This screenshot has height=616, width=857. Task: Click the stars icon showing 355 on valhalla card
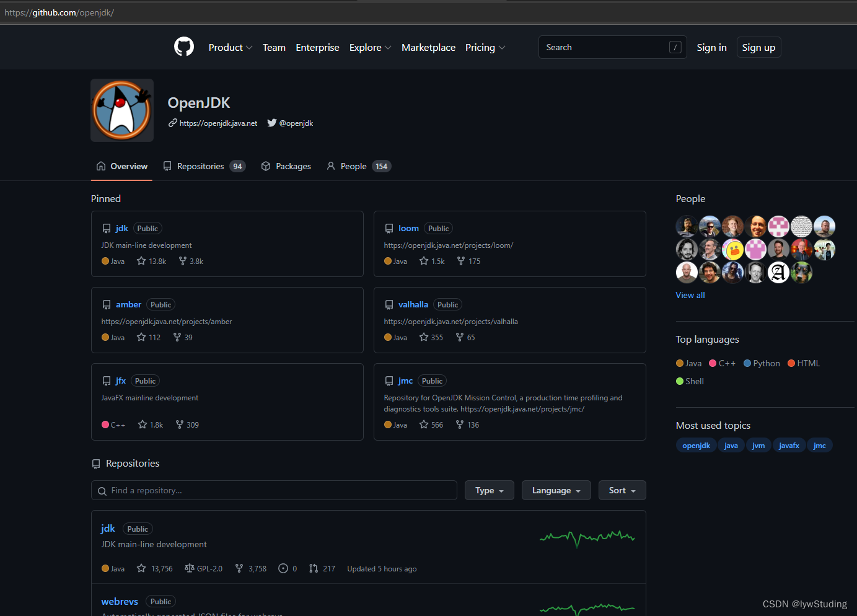coord(424,337)
